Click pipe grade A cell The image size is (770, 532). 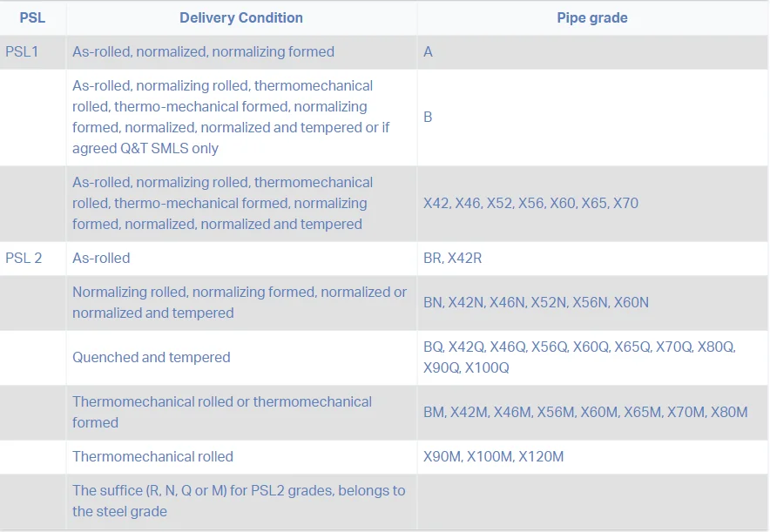428,51
